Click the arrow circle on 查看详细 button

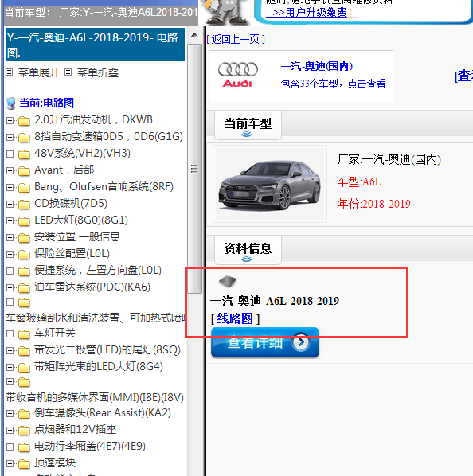(300, 342)
